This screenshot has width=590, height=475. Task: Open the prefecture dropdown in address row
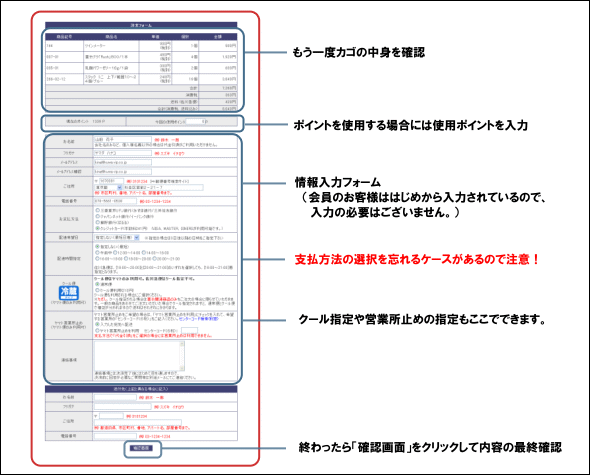[108, 187]
